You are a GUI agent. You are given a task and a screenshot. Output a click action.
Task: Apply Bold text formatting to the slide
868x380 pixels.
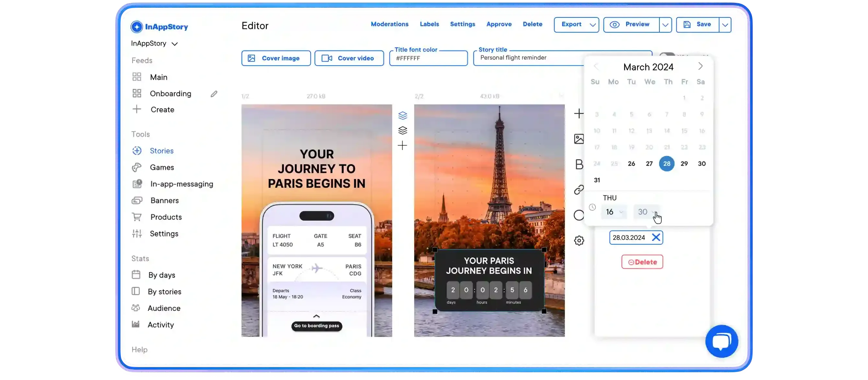click(x=579, y=164)
